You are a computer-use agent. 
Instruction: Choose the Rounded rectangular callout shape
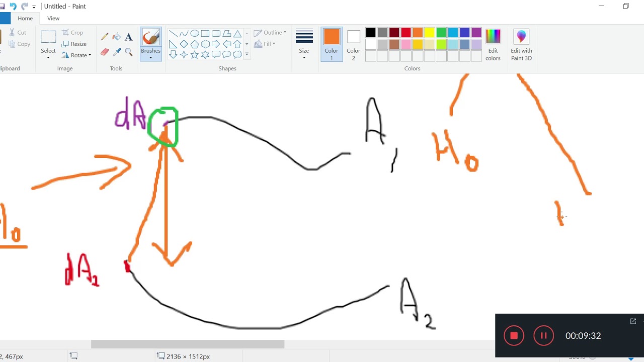216,54
